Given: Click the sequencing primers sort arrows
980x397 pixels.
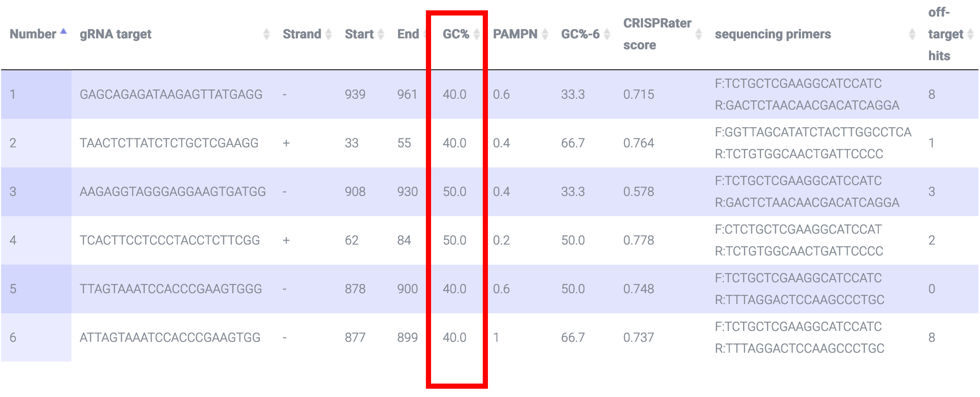Looking at the screenshot, I should [912, 34].
